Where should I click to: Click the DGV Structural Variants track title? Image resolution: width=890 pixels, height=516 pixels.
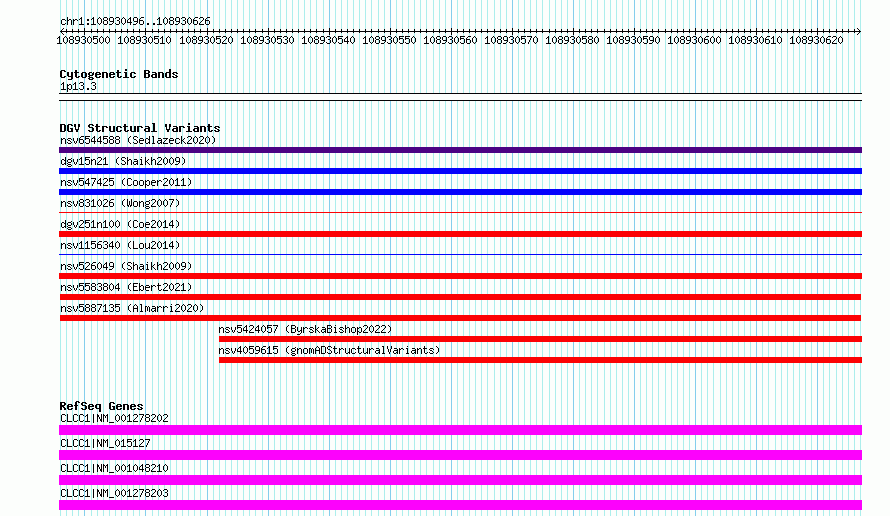pyautogui.click(x=140, y=128)
